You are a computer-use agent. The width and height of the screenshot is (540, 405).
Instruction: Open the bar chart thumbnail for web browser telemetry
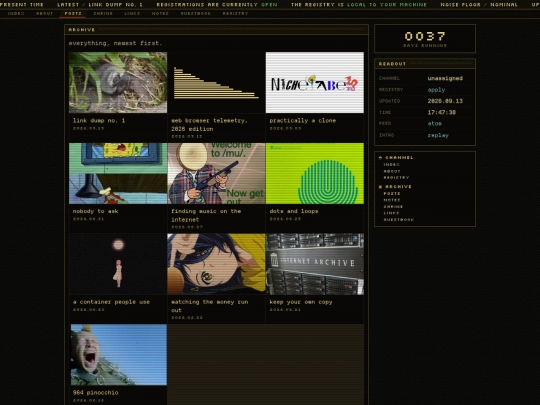tap(216, 82)
